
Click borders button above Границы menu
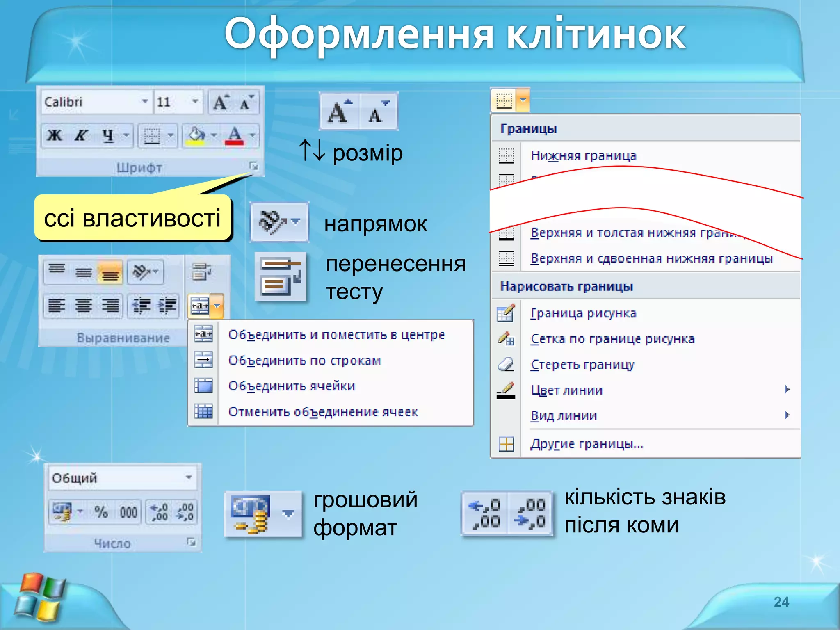(504, 100)
